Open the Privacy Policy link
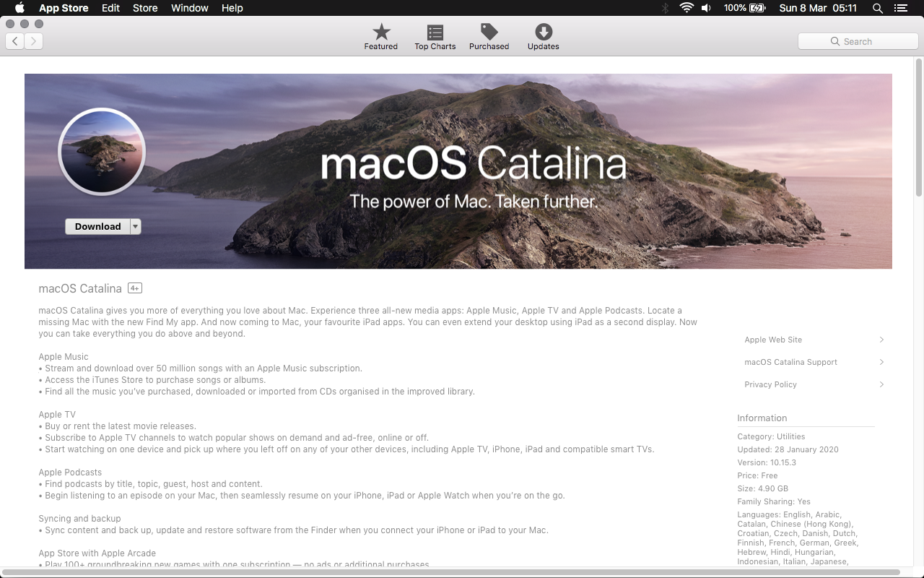This screenshot has height=578, width=924. coord(770,384)
